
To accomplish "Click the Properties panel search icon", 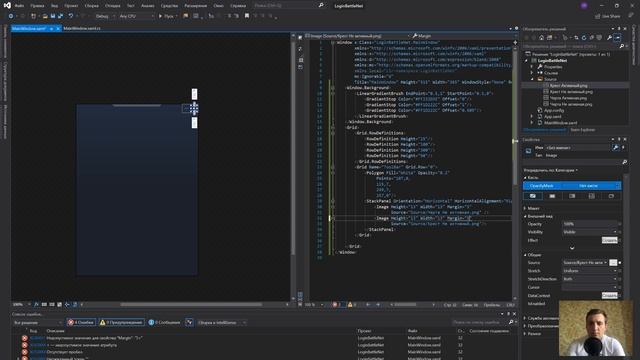I will click(x=624, y=162).
